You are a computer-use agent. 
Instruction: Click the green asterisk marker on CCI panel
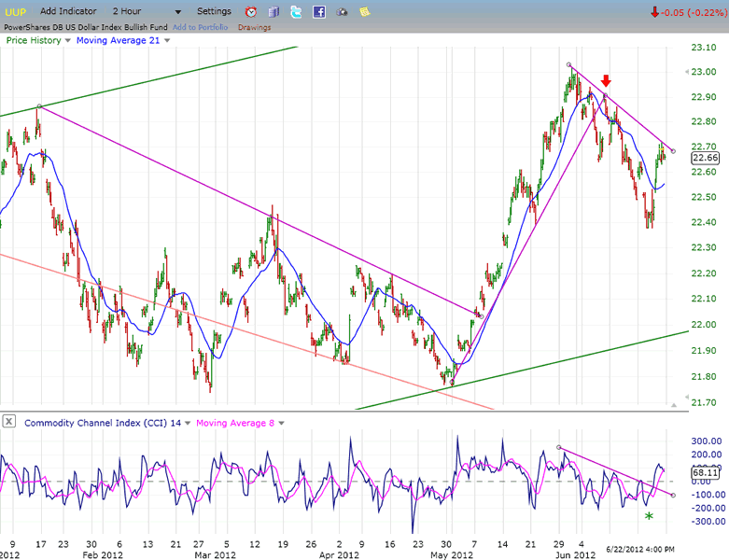click(x=649, y=516)
